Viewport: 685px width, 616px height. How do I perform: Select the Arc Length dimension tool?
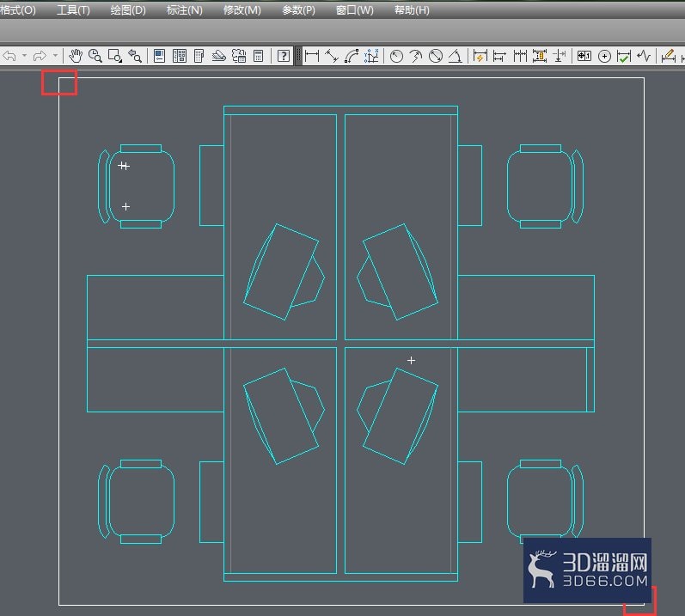[352, 56]
